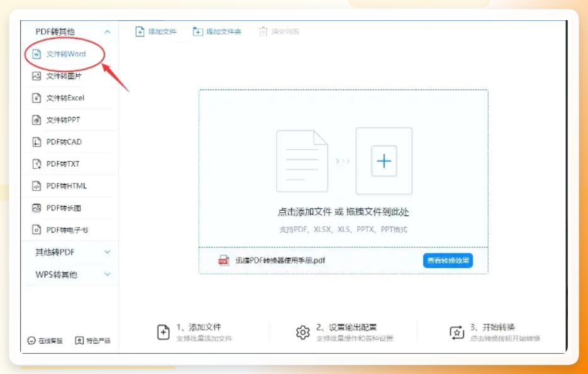Click the large plus icon in drop area
588x374 pixels.
[x=384, y=161]
